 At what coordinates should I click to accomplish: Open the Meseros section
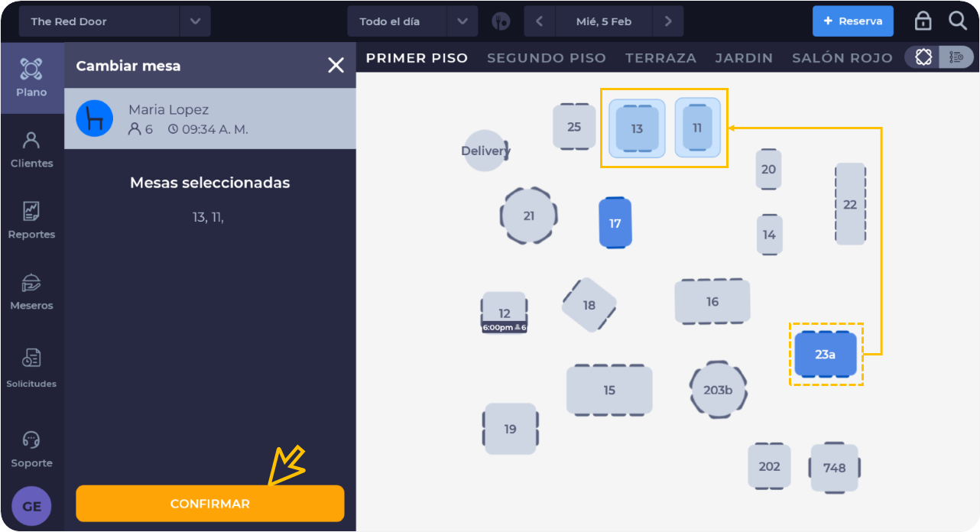(x=31, y=292)
